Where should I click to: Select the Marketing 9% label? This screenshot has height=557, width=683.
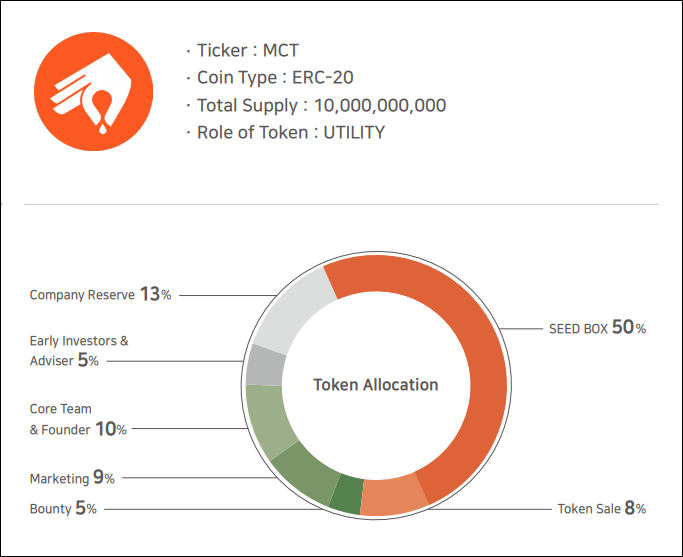[72, 478]
